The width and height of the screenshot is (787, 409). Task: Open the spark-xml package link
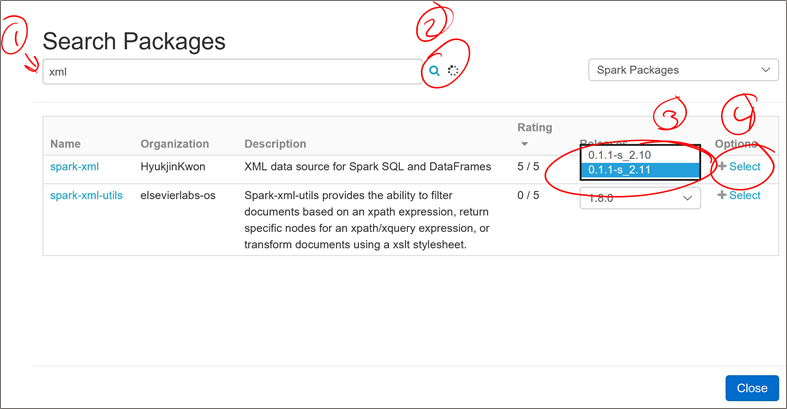pyautogui.click(x=75, y=167)
